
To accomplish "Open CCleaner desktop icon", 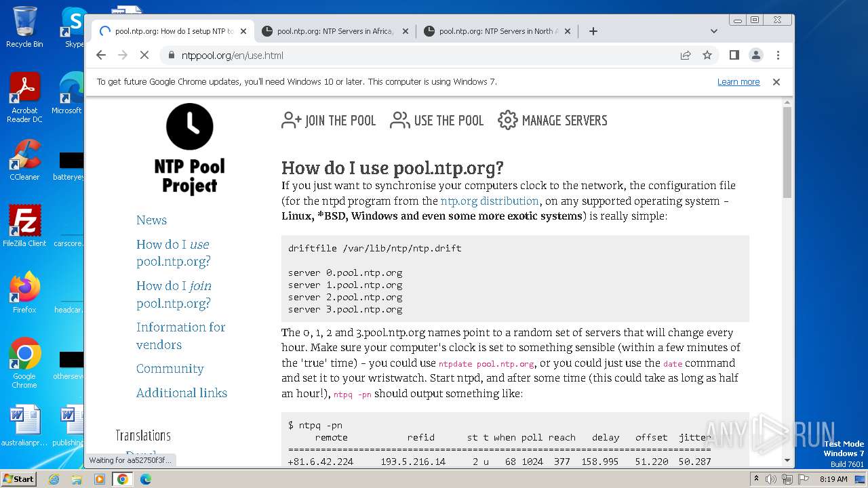I will [x=24, y=161].
